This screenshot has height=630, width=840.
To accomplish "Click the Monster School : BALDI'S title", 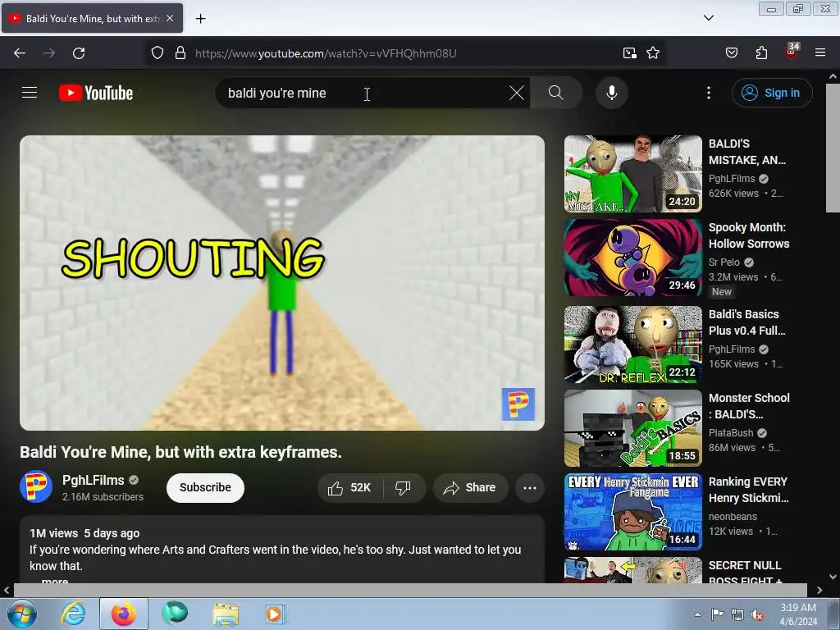I will [749, 405].
